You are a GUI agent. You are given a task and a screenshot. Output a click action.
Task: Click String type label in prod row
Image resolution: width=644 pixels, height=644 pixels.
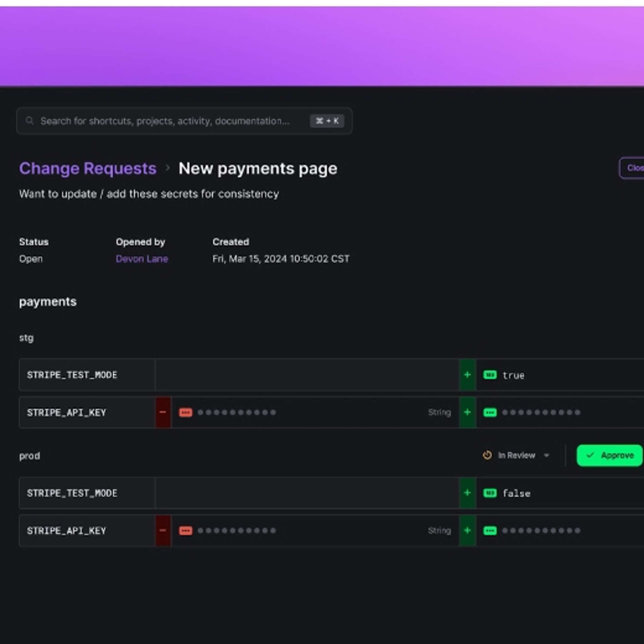439,530
